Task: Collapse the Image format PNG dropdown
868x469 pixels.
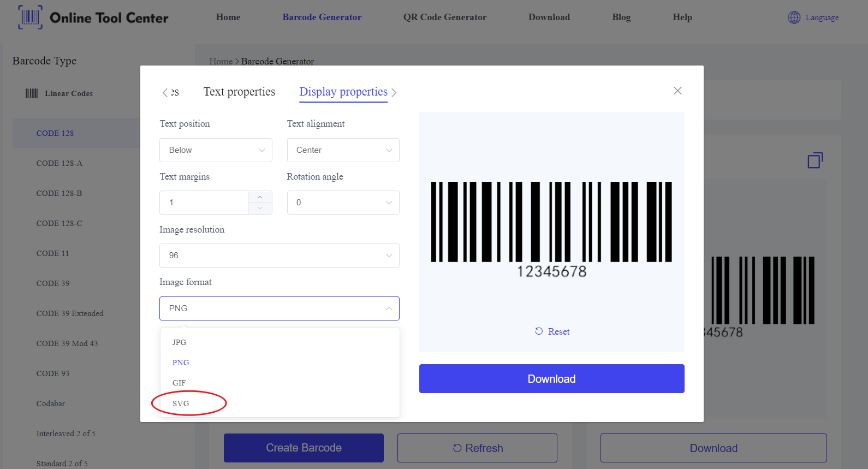Action: point(279,308)
